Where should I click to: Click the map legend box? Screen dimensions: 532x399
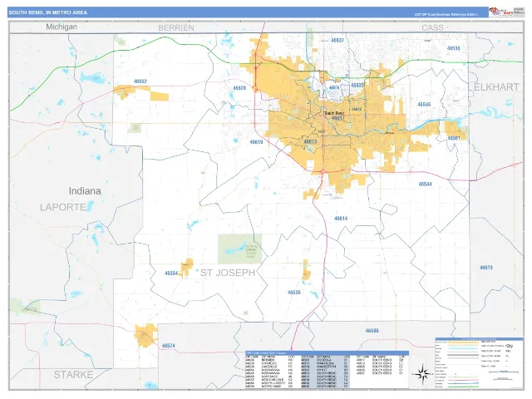click(479, 363)
